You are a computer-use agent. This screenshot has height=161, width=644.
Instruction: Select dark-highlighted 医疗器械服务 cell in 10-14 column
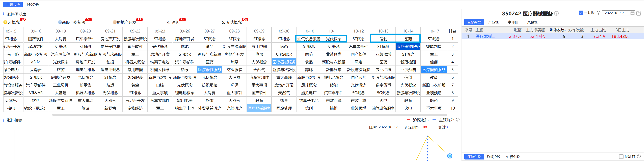[x=408, y=46]
